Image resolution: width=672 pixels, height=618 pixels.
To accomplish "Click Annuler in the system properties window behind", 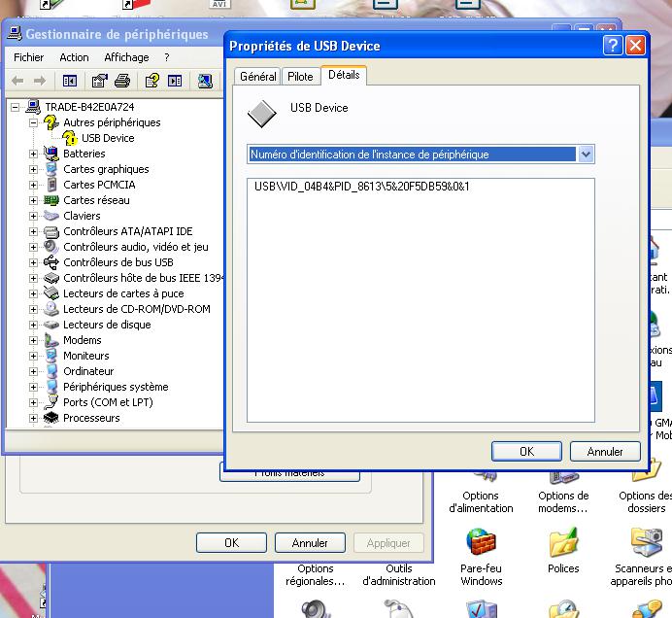I will pyautogui.click(x=310, y=543).
